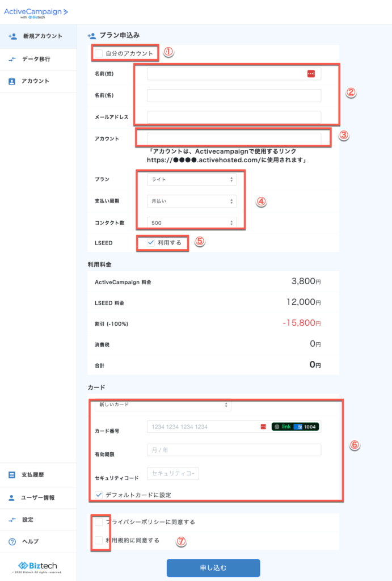
Task: Check the 自分のアカウント checkbox
Action: (x=99, y=53)
